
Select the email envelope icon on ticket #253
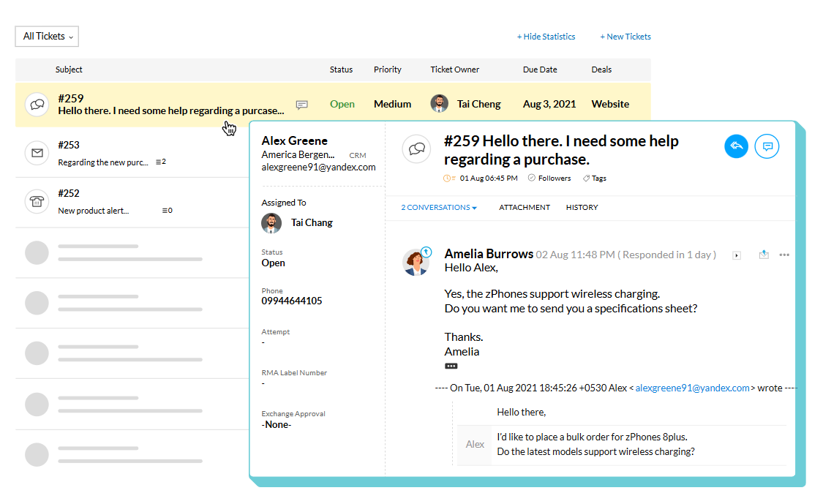click(x=37, y=153)
